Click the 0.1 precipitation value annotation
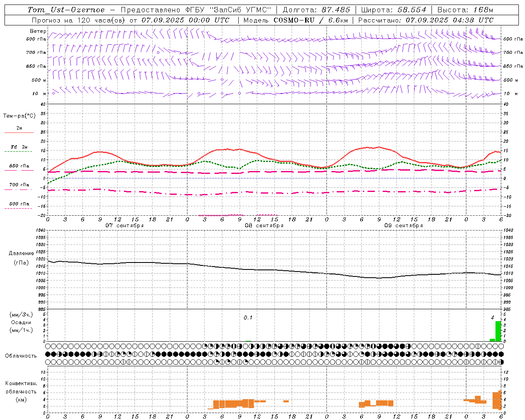 pyautogui.click(x=248, y=318)
